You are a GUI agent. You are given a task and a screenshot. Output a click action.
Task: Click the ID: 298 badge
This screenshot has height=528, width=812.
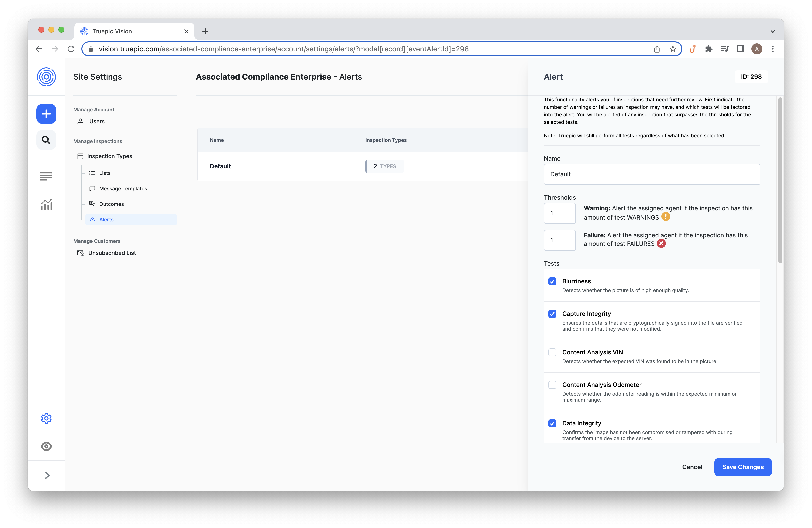751,77
